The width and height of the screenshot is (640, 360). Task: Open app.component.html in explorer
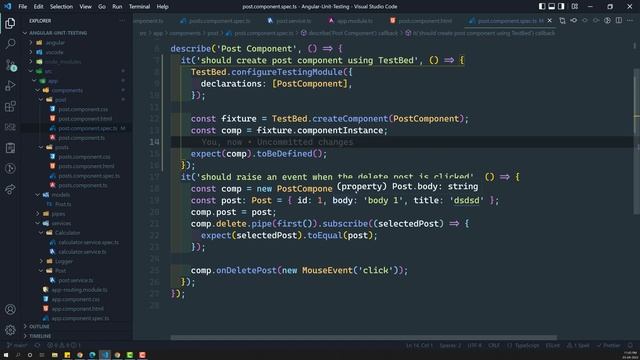coord(77,309)
